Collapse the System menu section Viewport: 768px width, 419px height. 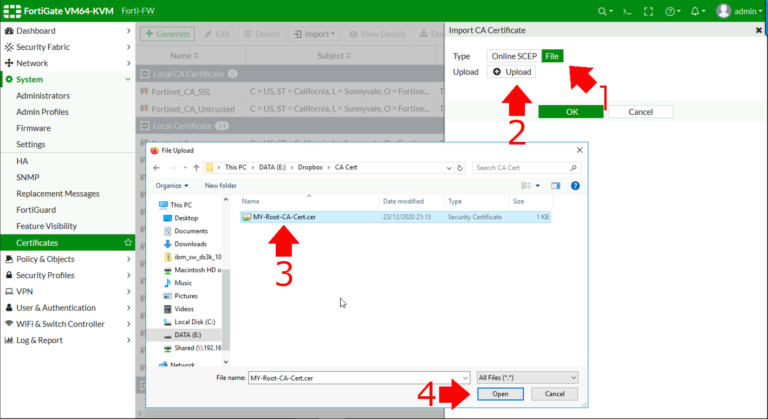pos(128,79)
